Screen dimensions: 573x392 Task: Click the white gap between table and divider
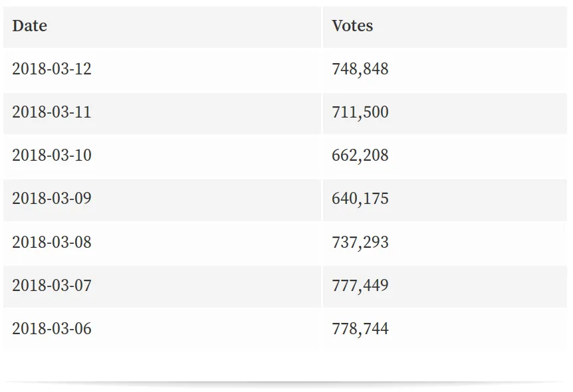tap(286, 365)
